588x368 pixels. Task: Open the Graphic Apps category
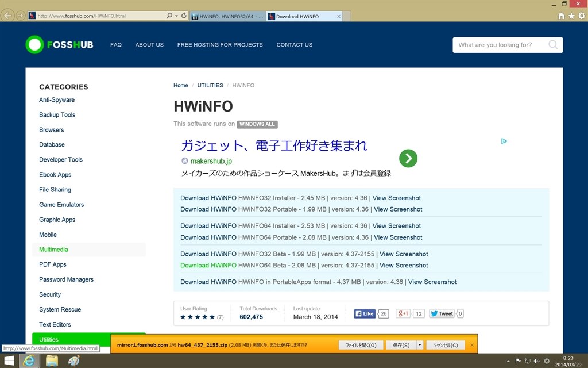point(57,220)
